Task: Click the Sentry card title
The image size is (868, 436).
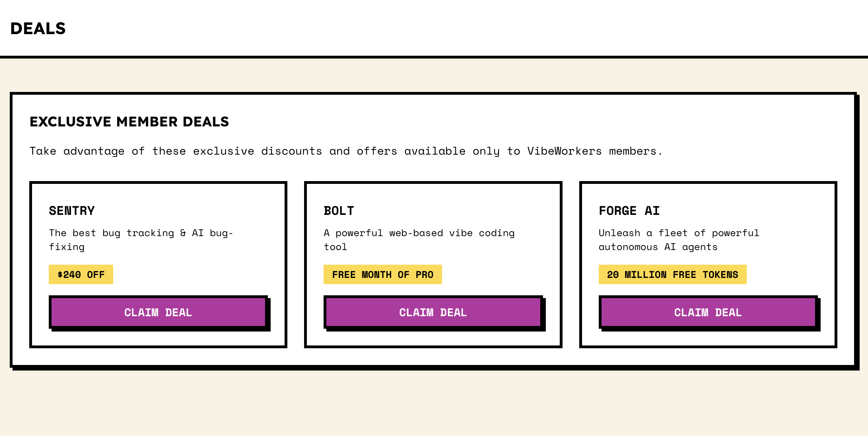Action: point(72,211)
